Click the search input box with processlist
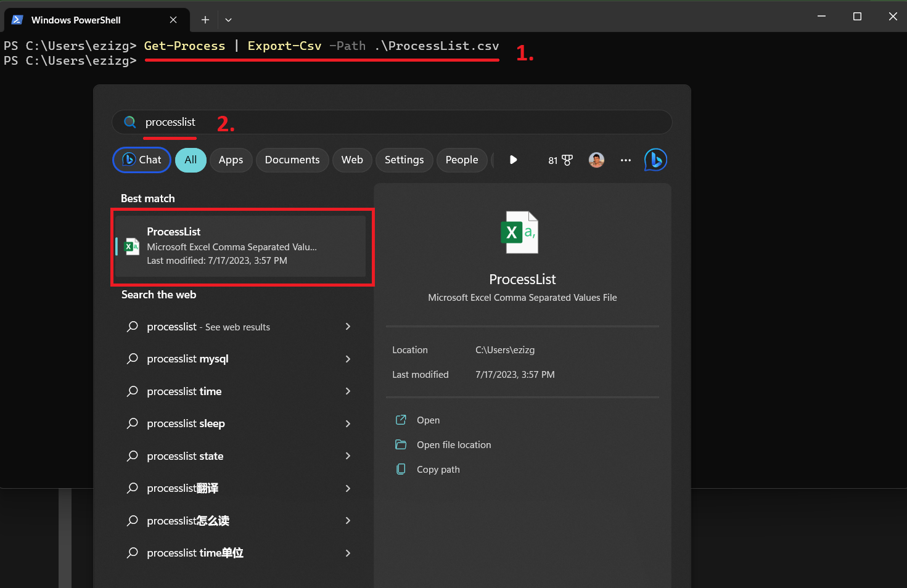The width and height of the screenshot is (907, 588). (x=395, y=122)
